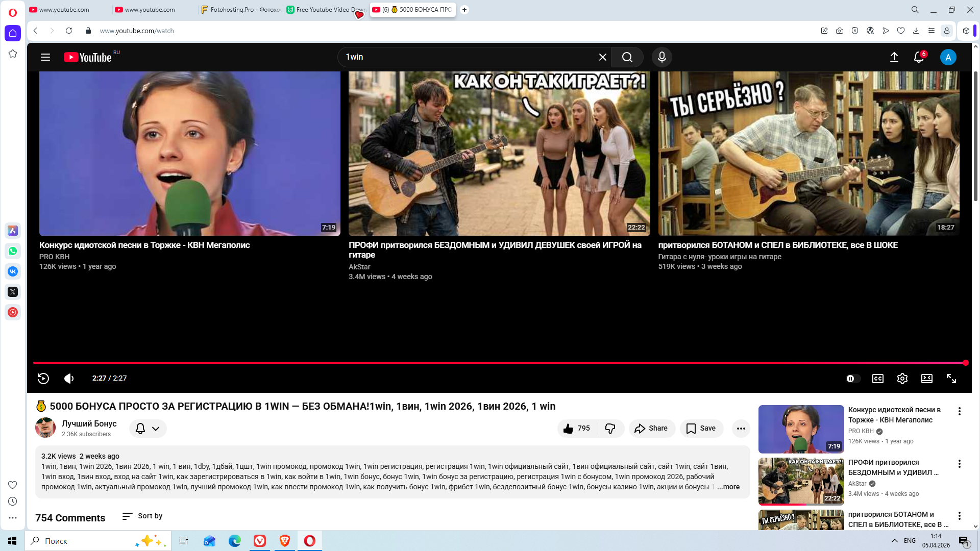Click the Share button

pos(651,429)
